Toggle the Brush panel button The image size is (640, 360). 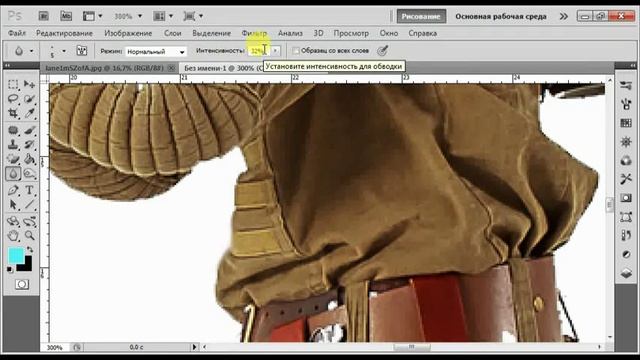[82, 51]
